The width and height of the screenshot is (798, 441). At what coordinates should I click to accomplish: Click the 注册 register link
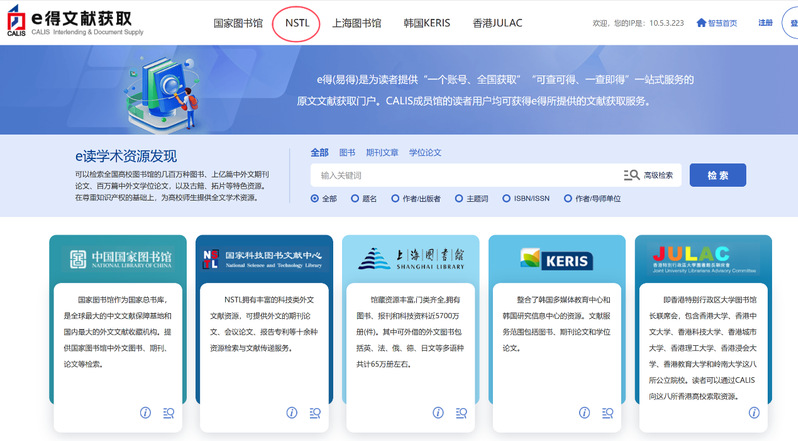[766, 22]
